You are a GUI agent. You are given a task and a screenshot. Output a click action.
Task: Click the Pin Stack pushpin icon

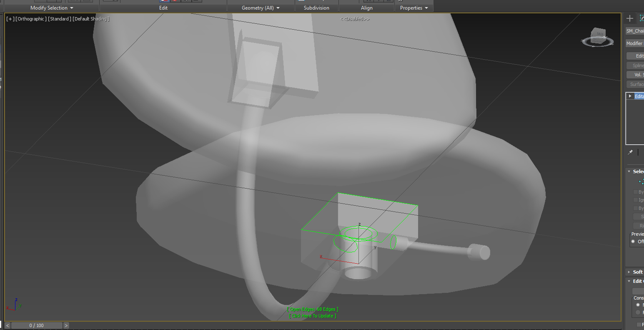coord(630,152)
